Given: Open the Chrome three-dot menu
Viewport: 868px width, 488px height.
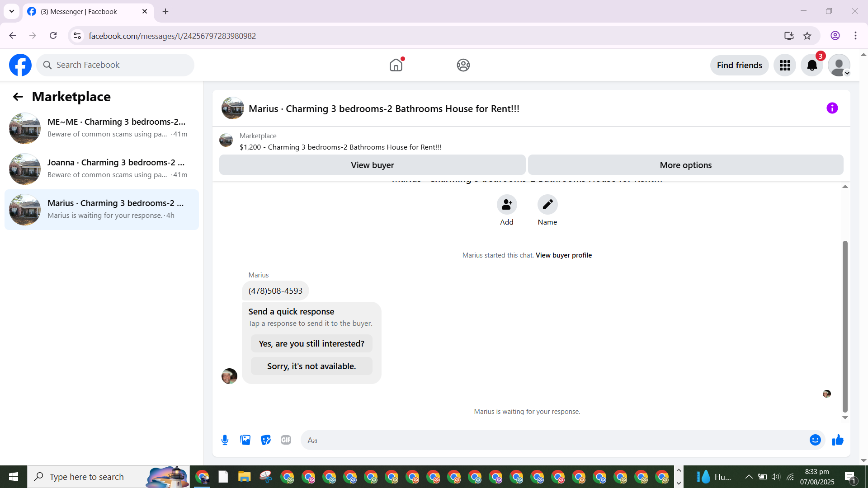Looking at the screenshot, I should [x=856, y=36].
